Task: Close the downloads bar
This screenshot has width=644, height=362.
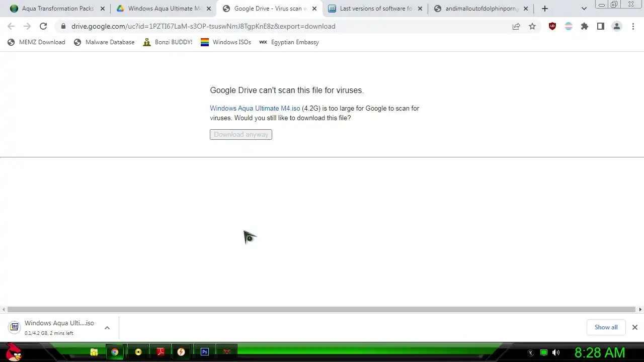Action: tap(635, 327)
